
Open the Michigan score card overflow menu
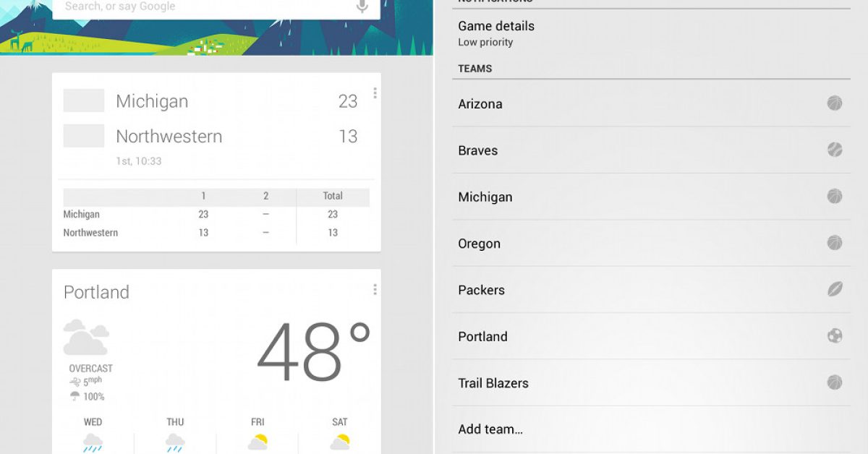pos(375,93)
